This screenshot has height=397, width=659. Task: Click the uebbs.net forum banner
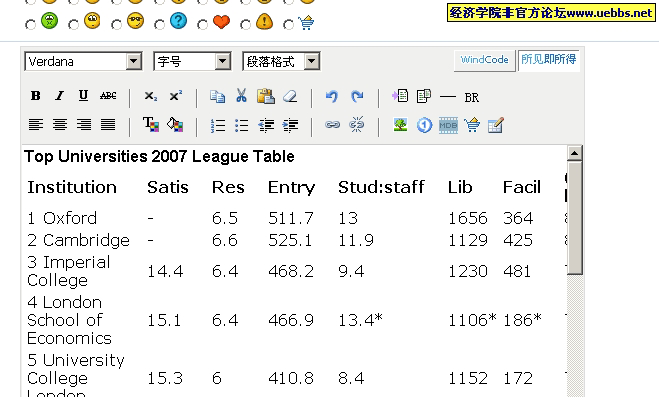point(551,13)
